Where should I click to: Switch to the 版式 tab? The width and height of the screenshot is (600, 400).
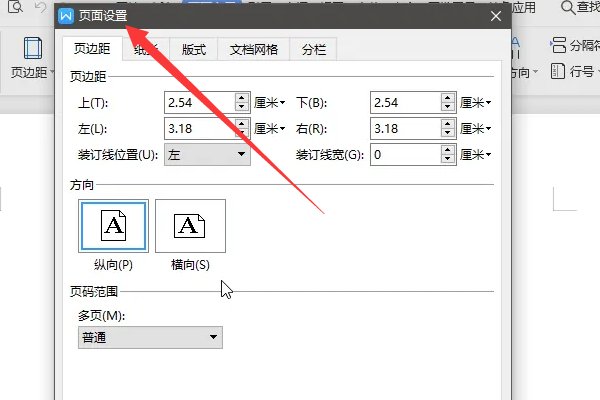coord(194,49)
